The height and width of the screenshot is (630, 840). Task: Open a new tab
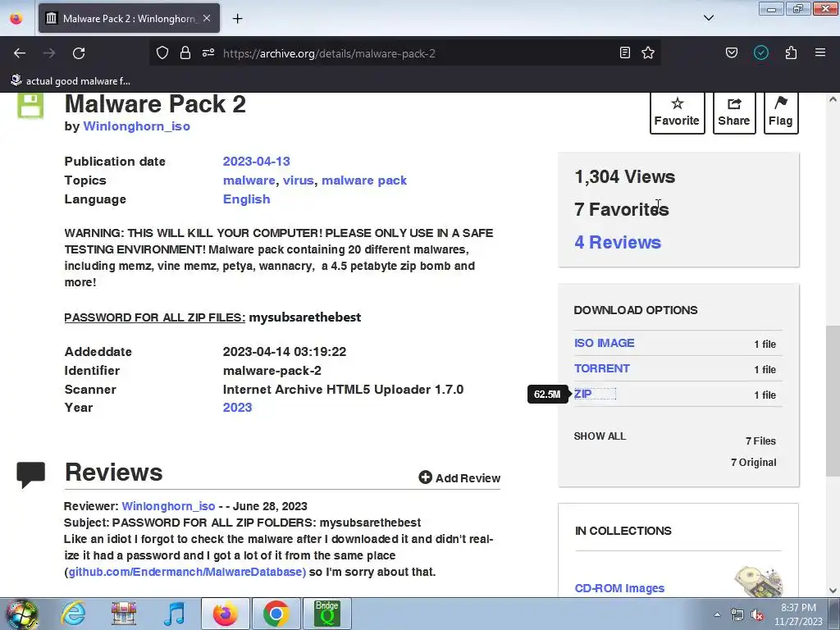(x=237, y=18)
